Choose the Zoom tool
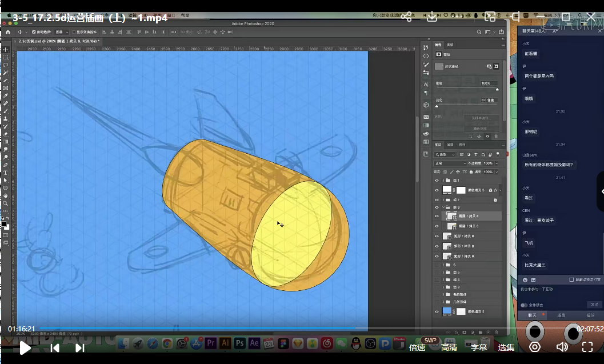The width and height of the screenshot is (604, 364). (x=6, y=203)
